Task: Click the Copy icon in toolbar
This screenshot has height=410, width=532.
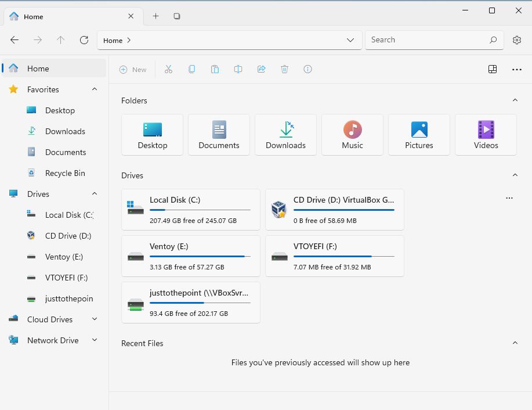Action: coord(191,69)
